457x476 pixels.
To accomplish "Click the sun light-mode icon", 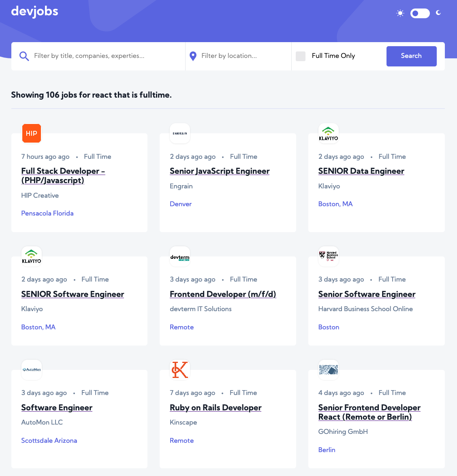I will click(400, 13).
